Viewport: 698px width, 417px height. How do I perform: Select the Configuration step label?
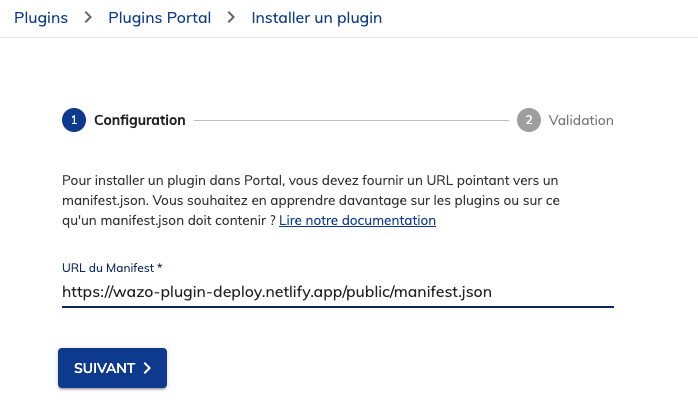coord(140,120)
